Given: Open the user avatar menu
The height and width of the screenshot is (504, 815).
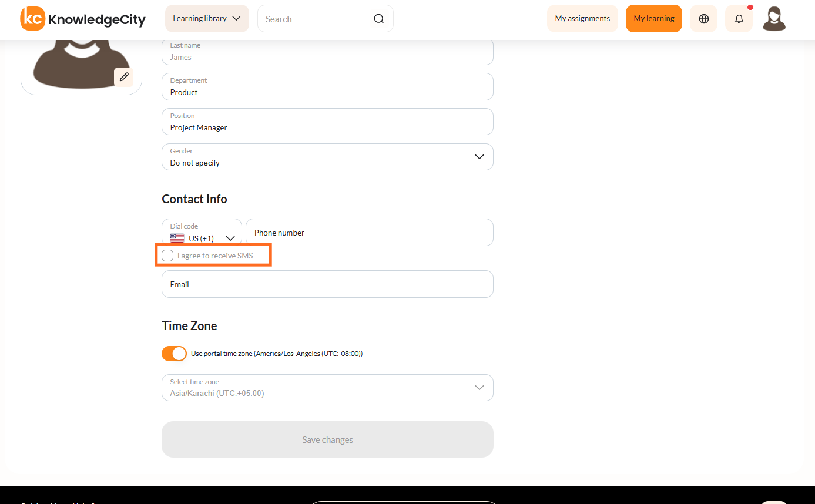Looking at the screenshot, I should (774, 19).
